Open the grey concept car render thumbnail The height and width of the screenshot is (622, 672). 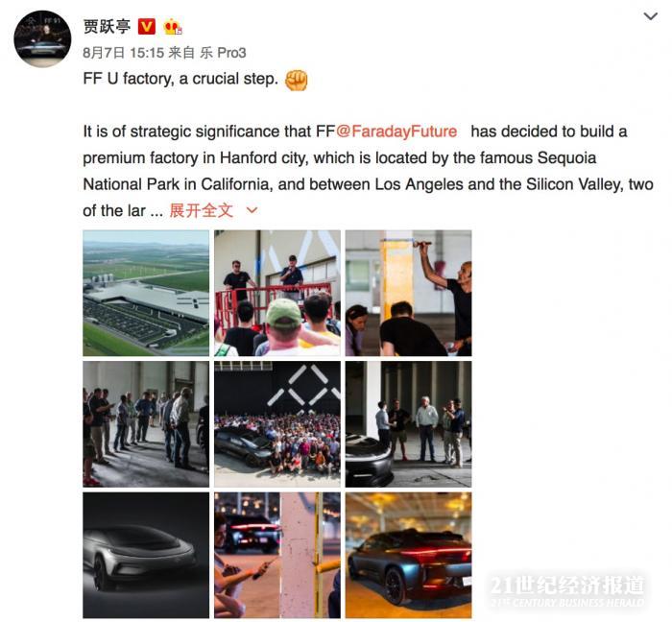146,555
